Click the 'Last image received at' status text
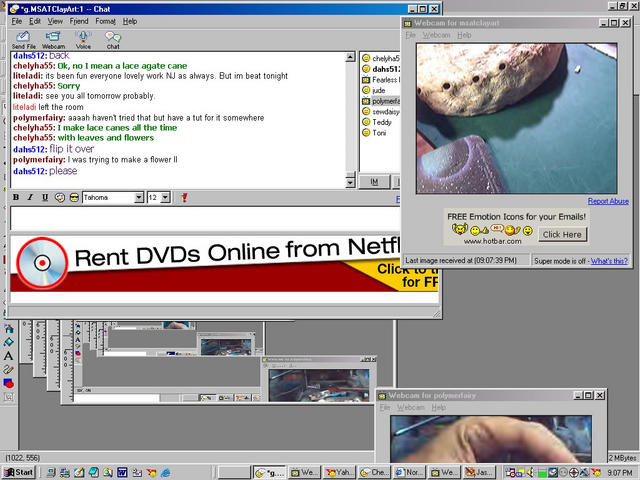 [461, 260]
